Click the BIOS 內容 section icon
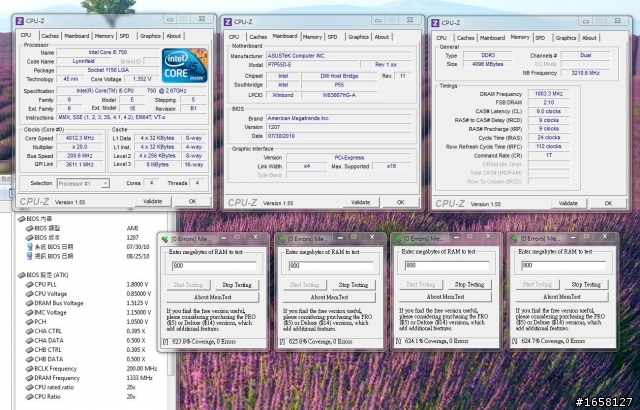640x410 pixels. click(21, 219)
